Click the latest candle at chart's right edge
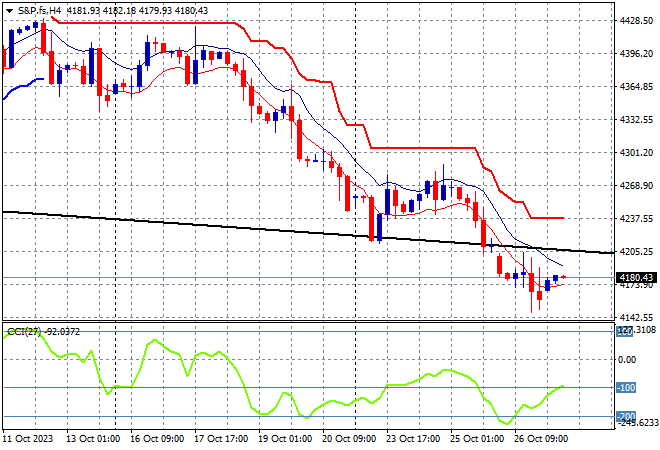Image resolution: width=660 pixels, height=450 pixels. [564, 277]
